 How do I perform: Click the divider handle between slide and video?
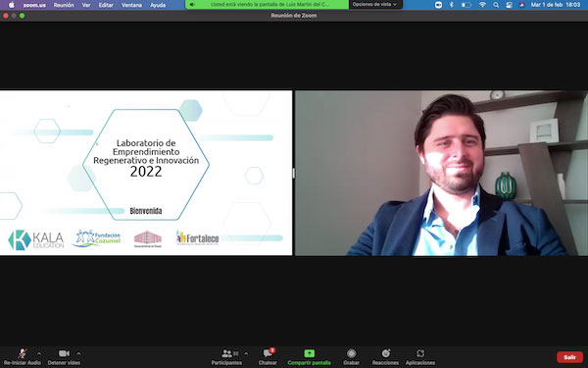(294, 173)
